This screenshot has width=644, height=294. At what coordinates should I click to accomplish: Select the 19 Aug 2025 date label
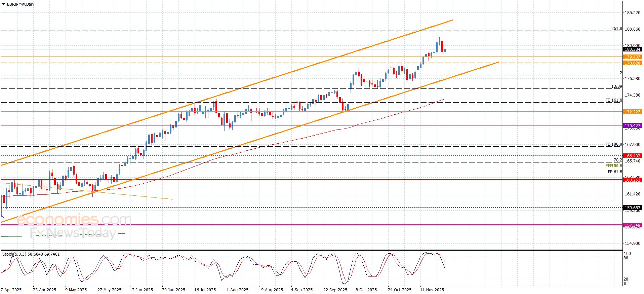click(x=271, y=290)
